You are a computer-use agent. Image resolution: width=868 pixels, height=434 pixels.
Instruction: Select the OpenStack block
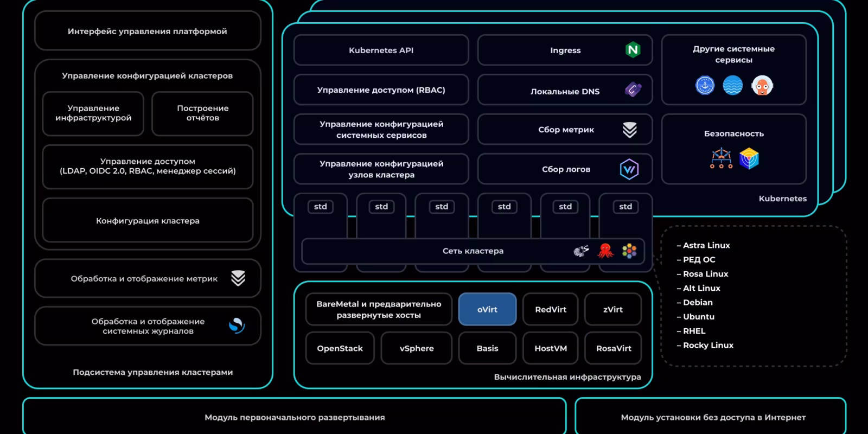[340, 348]
